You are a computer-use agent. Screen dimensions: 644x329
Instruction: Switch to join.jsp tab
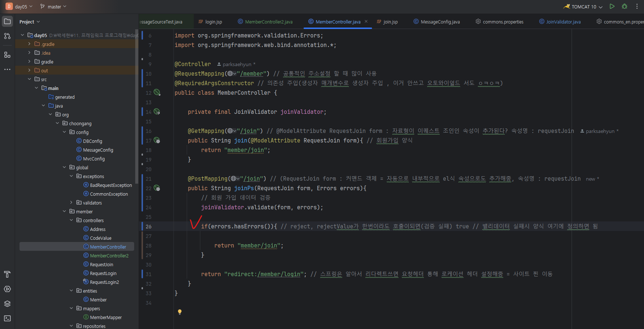click(x=387, y=22)
